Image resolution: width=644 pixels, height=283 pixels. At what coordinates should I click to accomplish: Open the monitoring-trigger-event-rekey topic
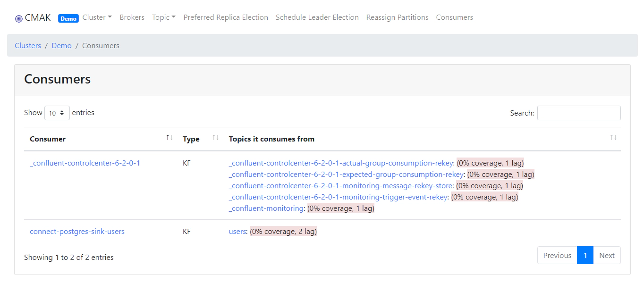coord(338,197)
